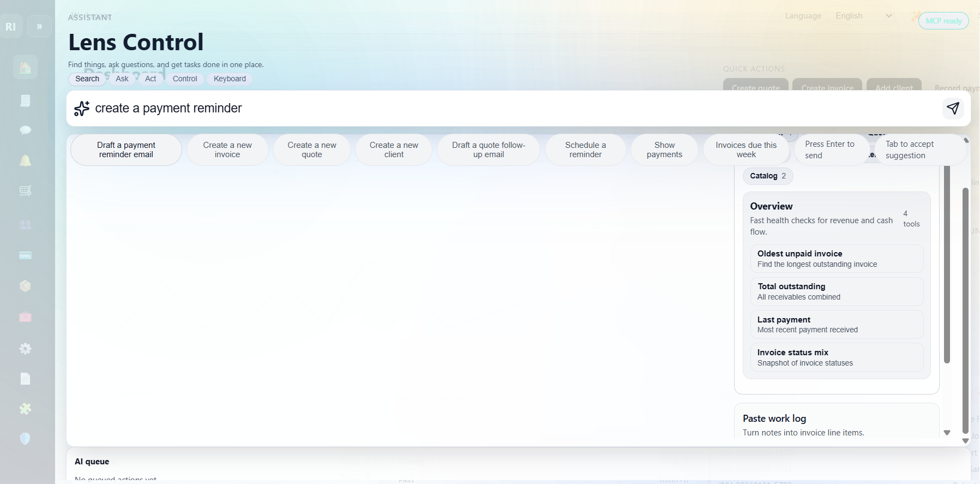Switch to the Keyboard mode tab
The width and height of the screenshot is (980, 484).
pos(230,79)
